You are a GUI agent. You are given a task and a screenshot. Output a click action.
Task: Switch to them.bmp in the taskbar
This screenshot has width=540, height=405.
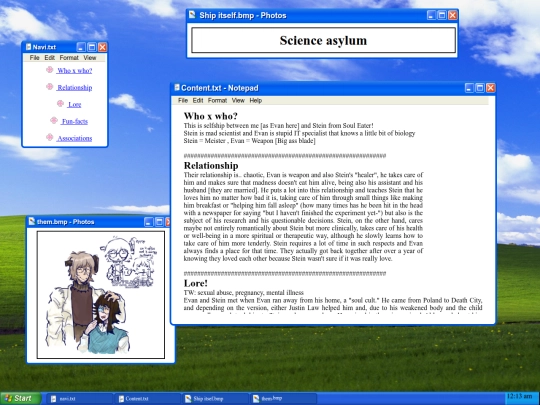tap(283, 399)
